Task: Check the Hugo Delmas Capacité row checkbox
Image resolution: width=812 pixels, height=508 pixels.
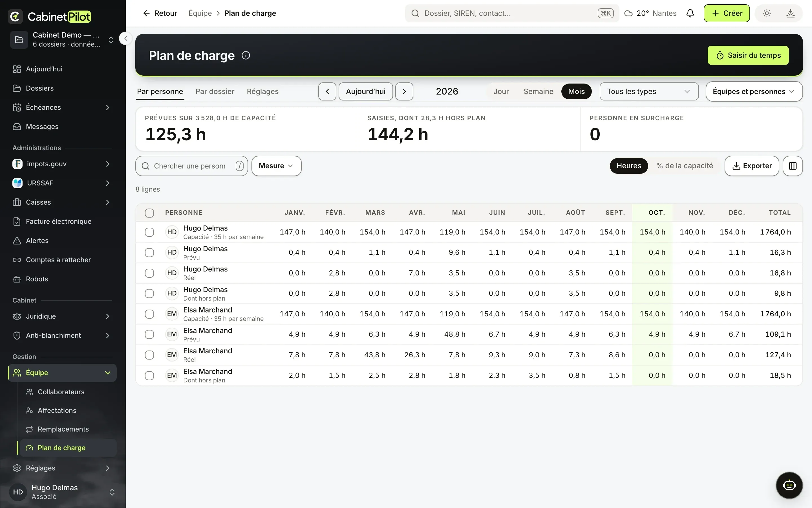Action: (x=149, y=232)
